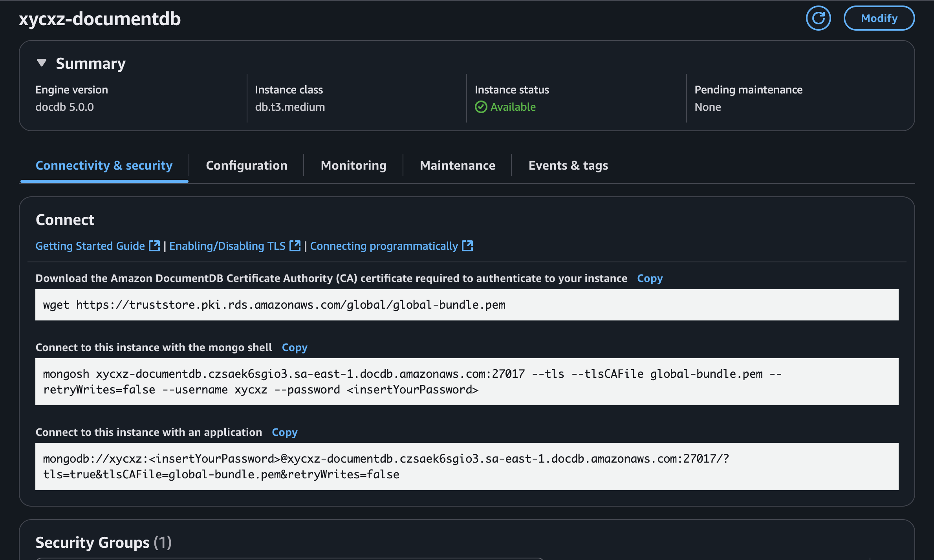934x560 pixels.
Task: Select the wget command text in the code box
Action: 274,304
